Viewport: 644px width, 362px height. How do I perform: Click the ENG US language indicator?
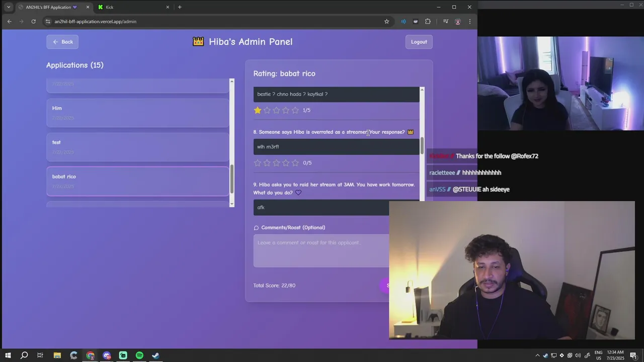pos(598,355)
